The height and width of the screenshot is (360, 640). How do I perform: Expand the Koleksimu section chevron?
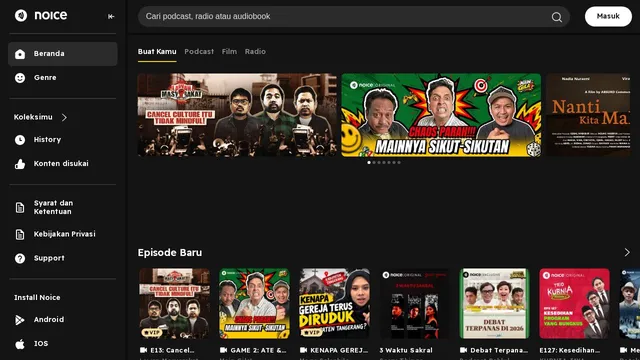[64, 118]
